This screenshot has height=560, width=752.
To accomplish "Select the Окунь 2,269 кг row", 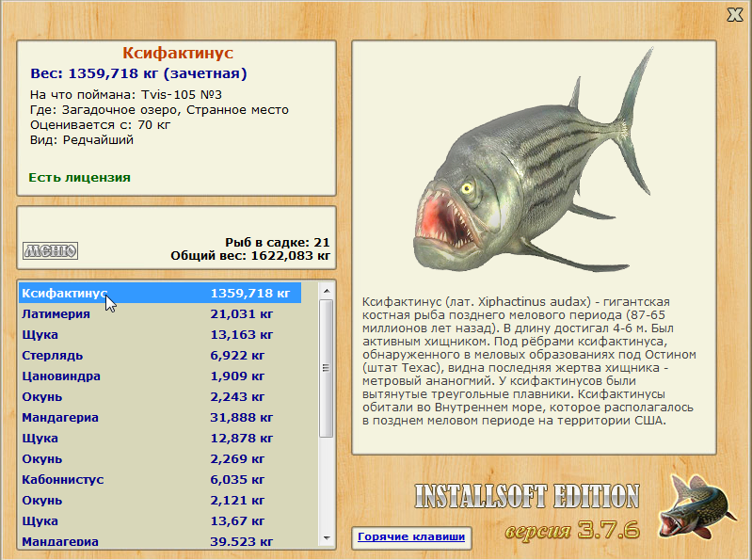I will 160,459.
